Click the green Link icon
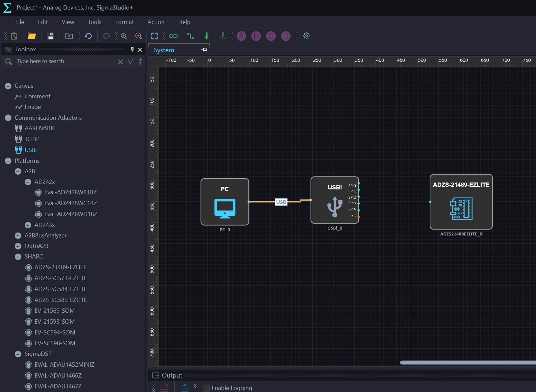Screen dimensions: 536x392 click(x=173, y=36)
